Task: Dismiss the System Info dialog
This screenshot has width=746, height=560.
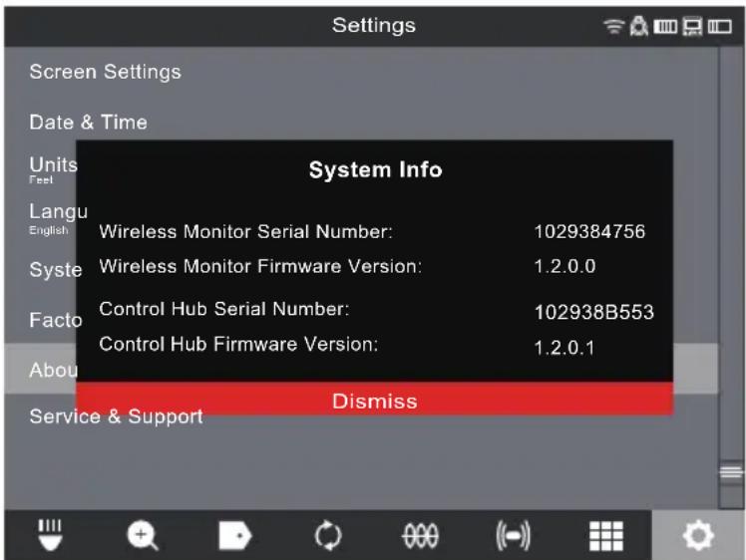Action: tap(374, 400)
